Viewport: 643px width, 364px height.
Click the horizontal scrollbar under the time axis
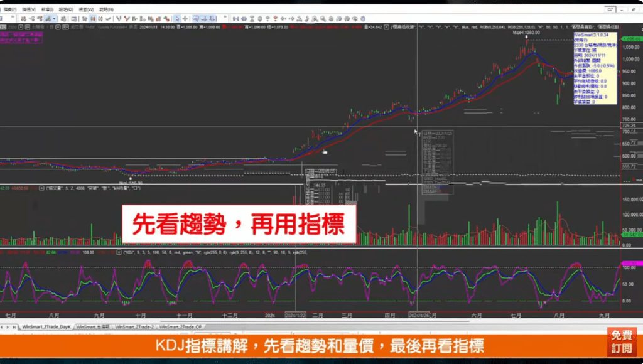click(x=315, y=321)
